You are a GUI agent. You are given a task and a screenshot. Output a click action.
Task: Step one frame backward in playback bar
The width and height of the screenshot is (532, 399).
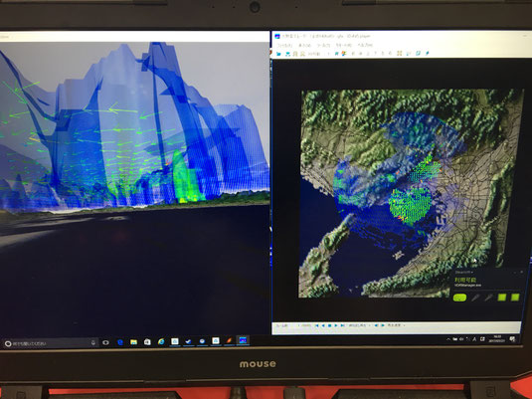pyautogui.click(x=323, y=325)
